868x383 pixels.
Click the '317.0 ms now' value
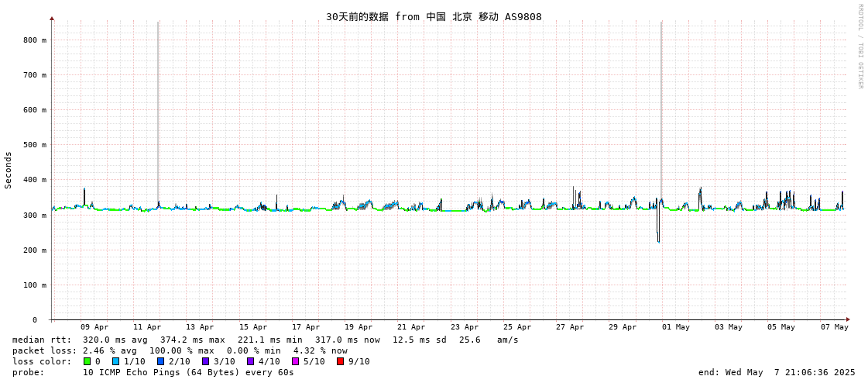[x=348, y=340]
